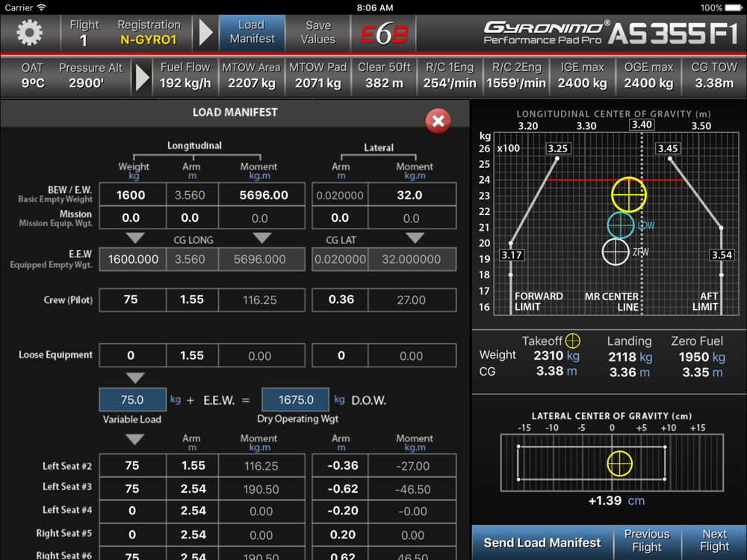Tap the Clear 50ft 382 m readout

click(x=384, y=75)
